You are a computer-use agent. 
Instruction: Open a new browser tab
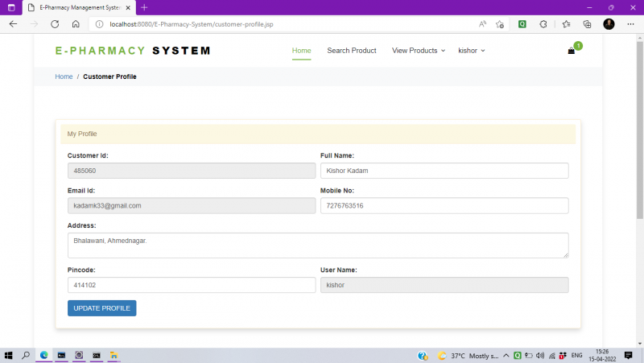(x=144, y=7)
